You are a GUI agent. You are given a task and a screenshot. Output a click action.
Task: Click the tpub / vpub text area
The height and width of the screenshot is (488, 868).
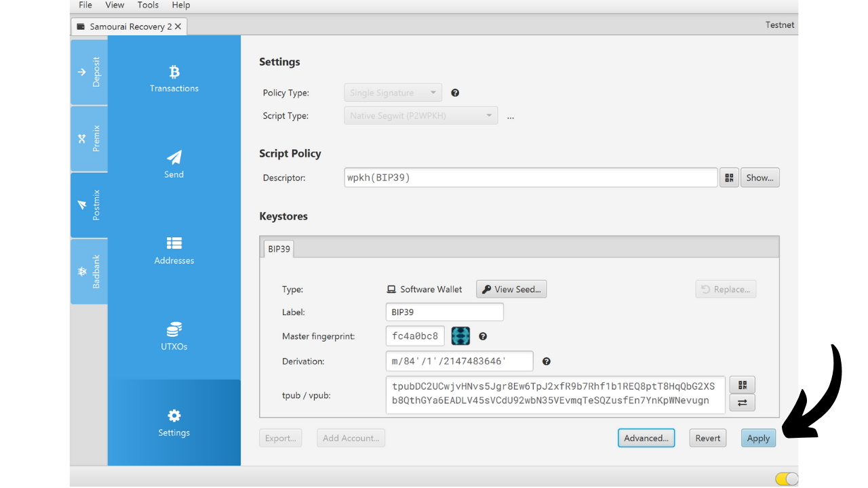(555, 394)
